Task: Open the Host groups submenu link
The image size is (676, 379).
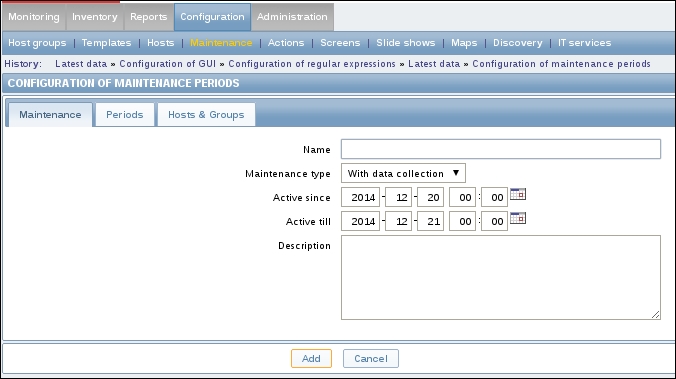Action: (x=37, y=43)
